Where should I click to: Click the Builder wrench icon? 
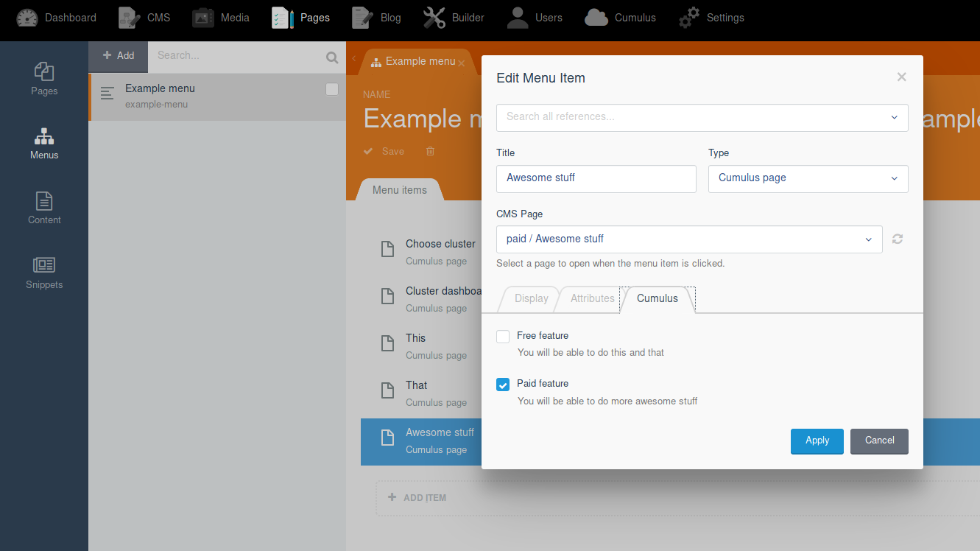pos(434,18)
